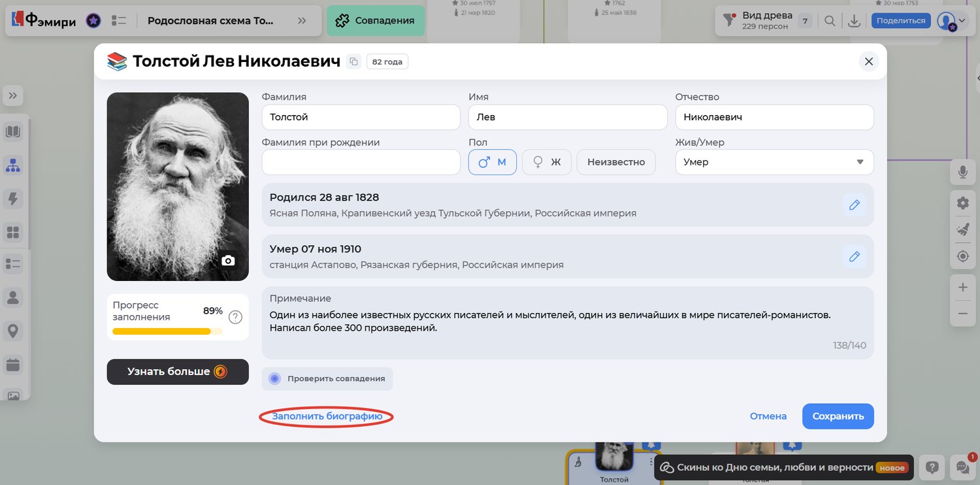Screen dimensions: 980x485
Task: Click the Сохранить save button
Action: 838,416
